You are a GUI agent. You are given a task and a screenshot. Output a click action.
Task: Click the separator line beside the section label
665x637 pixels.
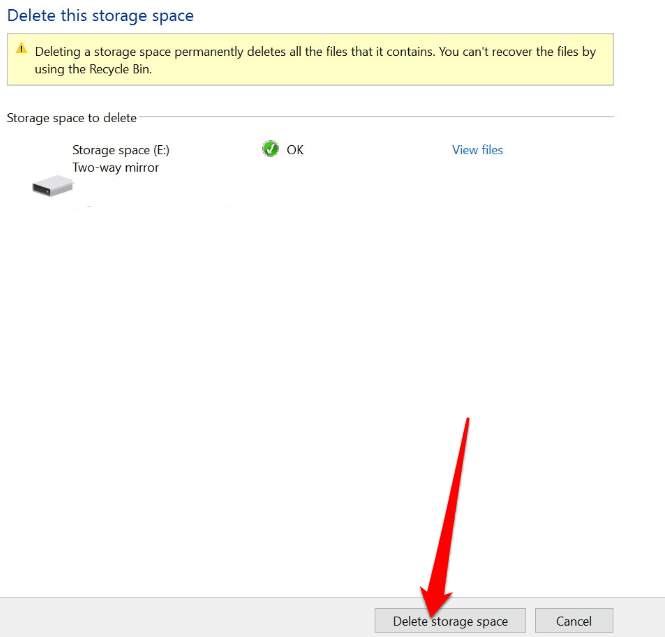(x=380, y=117)
